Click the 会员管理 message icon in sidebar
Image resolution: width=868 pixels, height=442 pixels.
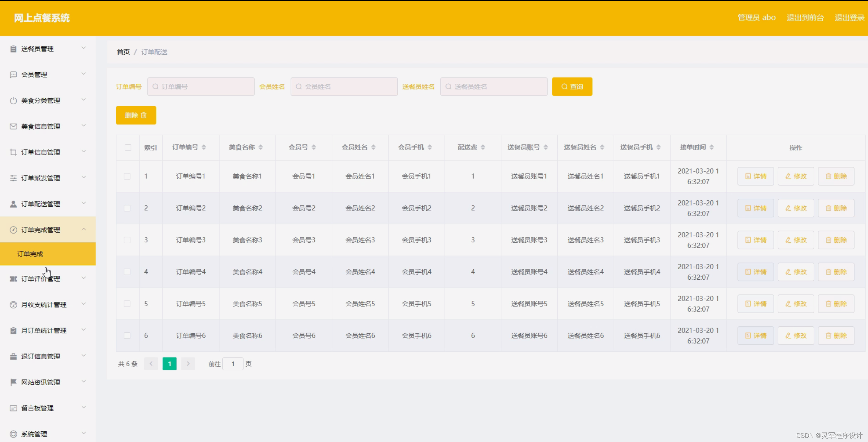13,74
